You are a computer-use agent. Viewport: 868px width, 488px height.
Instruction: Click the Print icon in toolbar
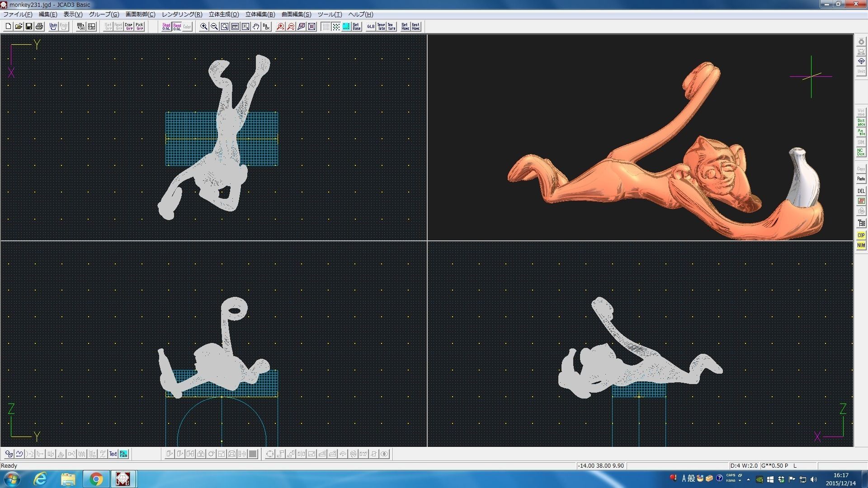[39, 27]
